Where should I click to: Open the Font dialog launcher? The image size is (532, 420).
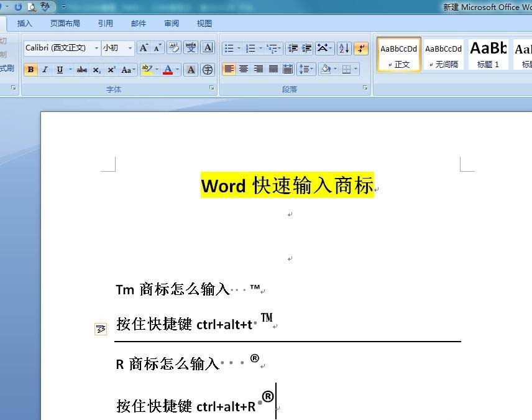[x=212, y=88]
